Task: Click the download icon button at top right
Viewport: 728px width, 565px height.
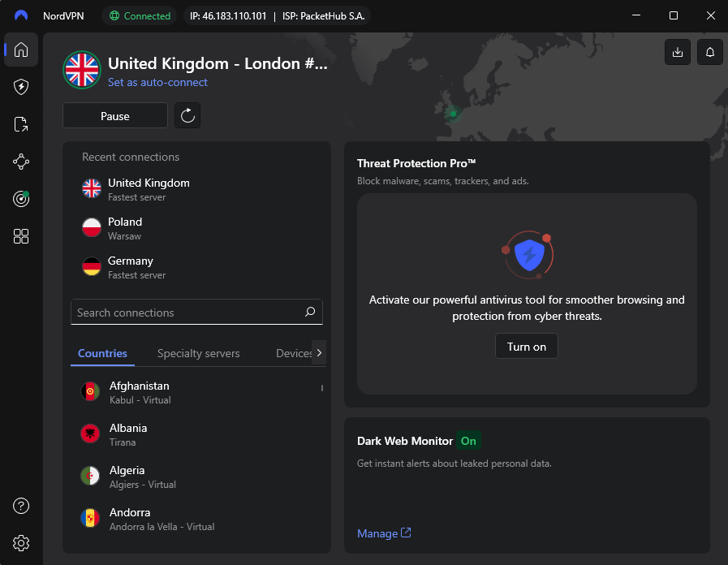Action: (678, 52)
